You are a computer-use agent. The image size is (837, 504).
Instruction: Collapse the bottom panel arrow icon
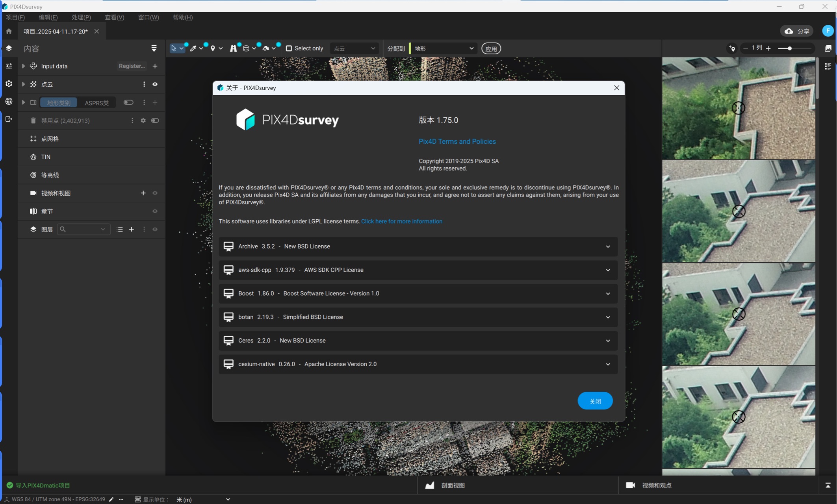tap(828, 485)
